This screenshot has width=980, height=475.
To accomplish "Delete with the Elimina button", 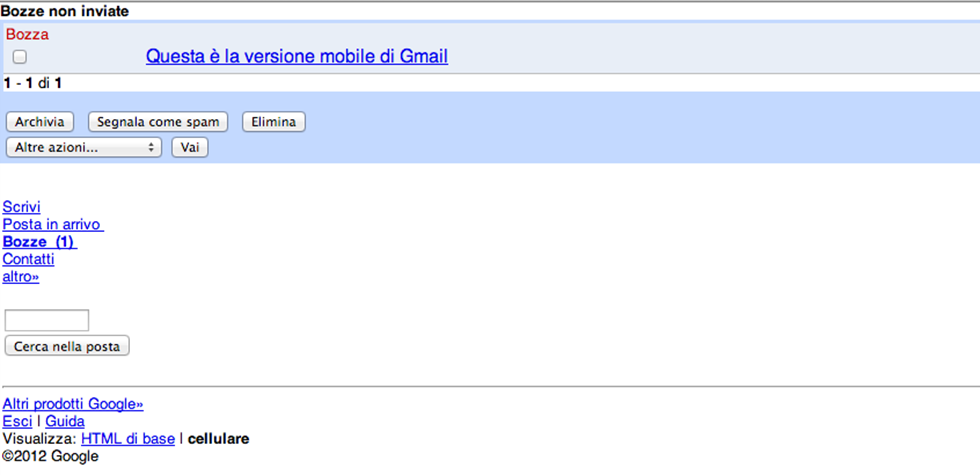I will [x=274, y=122].
